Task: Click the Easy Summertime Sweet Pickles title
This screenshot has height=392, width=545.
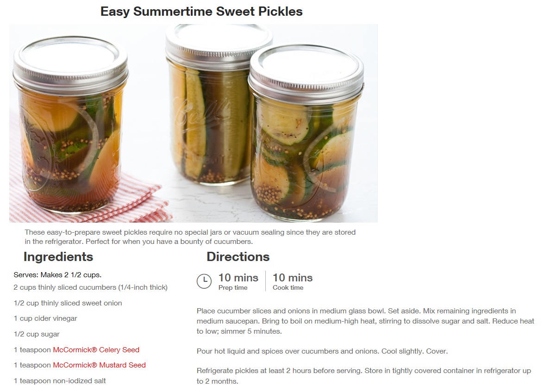Action: coord(201,12)
